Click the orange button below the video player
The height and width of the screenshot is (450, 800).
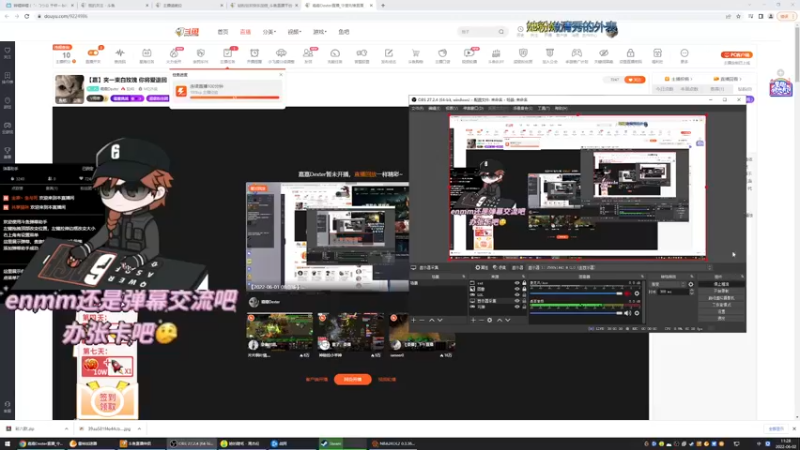pyautogui.click(x=353, y=379)
